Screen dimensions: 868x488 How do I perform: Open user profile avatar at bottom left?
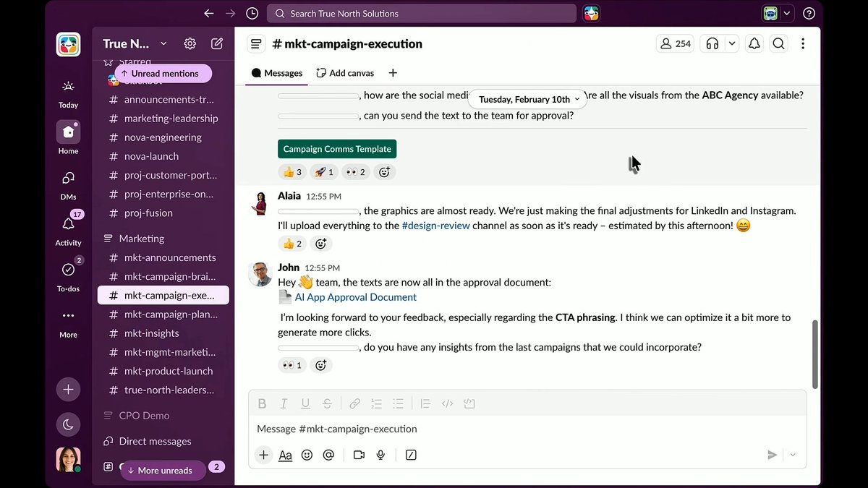pyautogui.click(x=68, y=460)
